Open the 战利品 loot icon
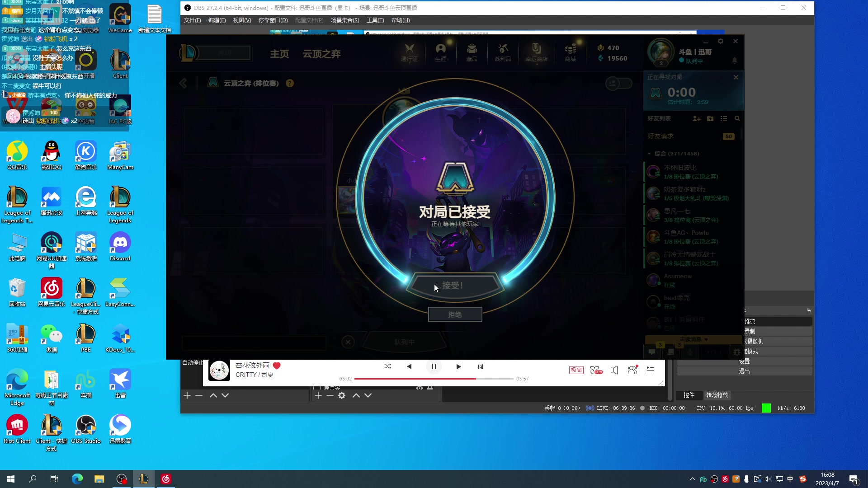 click(503, 52)
